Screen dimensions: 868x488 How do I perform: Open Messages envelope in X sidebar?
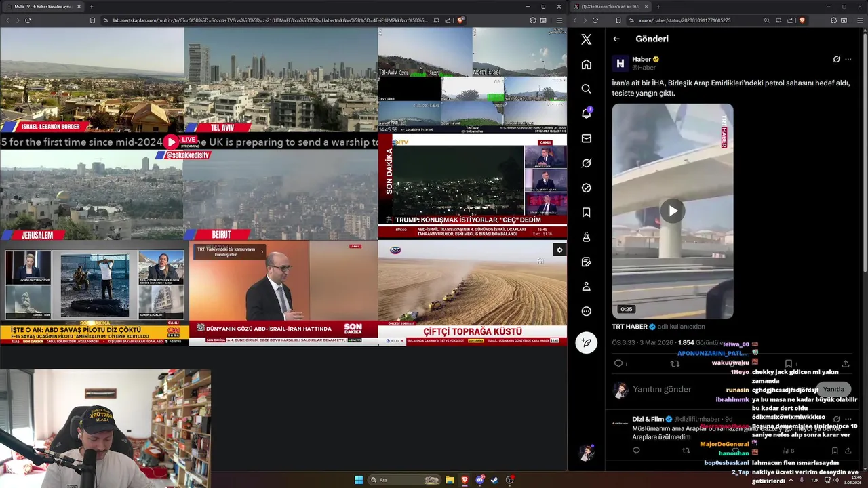click(587, 138)
